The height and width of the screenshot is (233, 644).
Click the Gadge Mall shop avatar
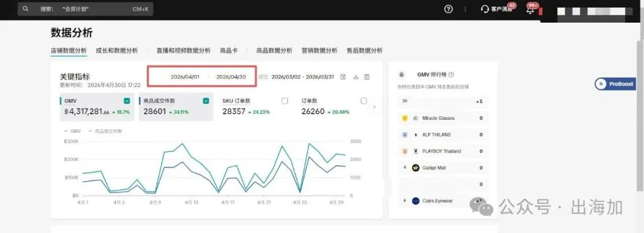pyautogui.click(x=416, y=168)
